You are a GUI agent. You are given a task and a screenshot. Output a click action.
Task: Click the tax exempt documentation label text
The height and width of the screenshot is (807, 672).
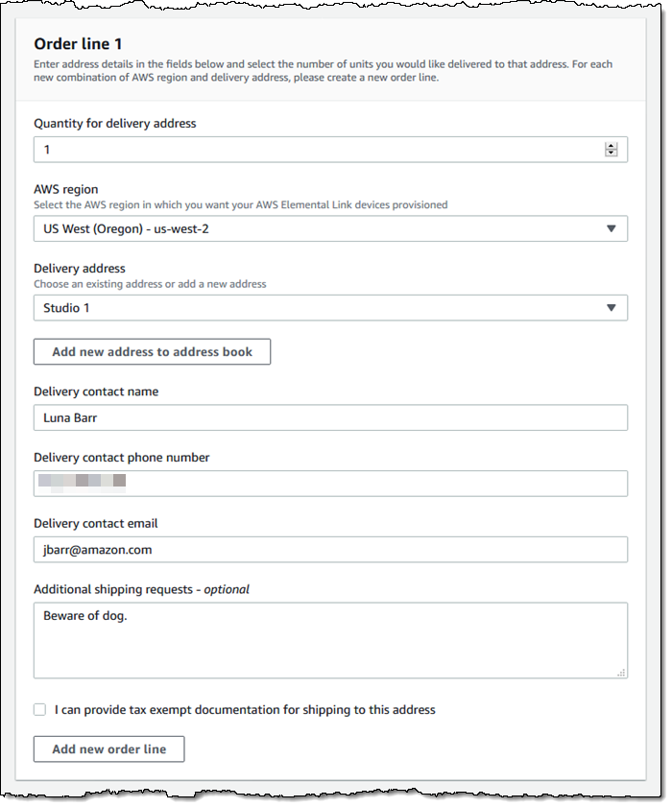pyautogui.click(x=245, y=710)
